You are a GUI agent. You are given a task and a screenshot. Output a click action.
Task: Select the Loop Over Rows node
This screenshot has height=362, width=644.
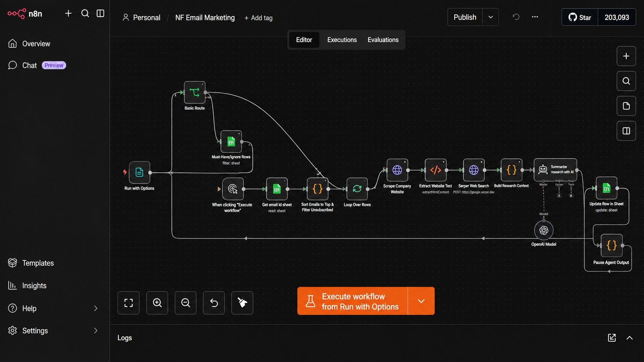357,189
